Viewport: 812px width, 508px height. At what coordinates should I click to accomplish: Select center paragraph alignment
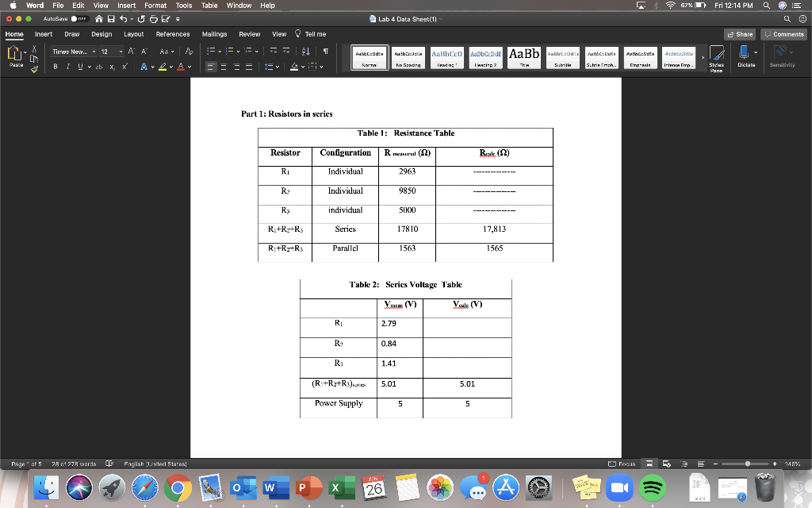224,67
